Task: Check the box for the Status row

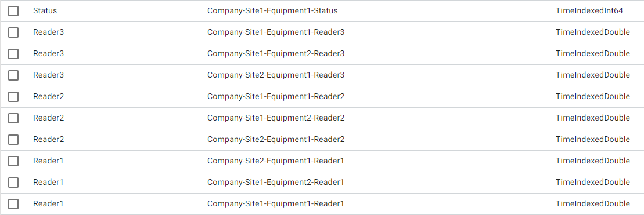Action: click(x=13, y=11)
